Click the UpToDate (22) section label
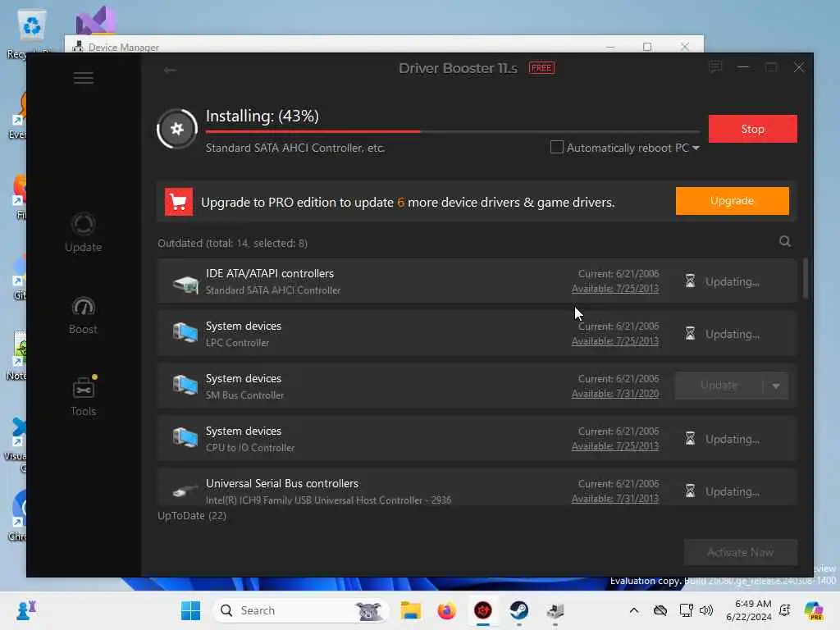 tap(192, 516)
